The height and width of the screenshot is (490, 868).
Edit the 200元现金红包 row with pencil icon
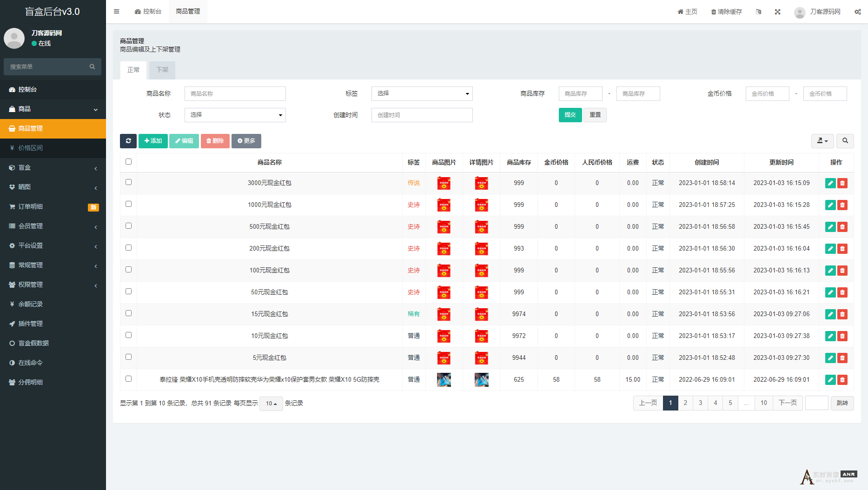(830, 249)
